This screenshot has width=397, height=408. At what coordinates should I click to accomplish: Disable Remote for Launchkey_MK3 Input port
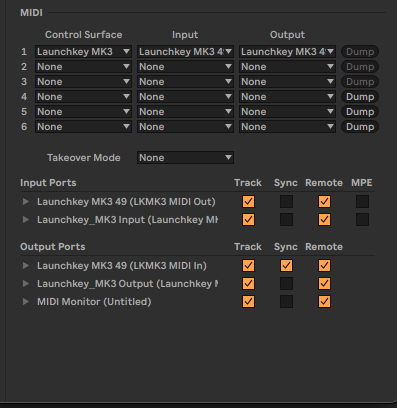[x=324, y=220]
